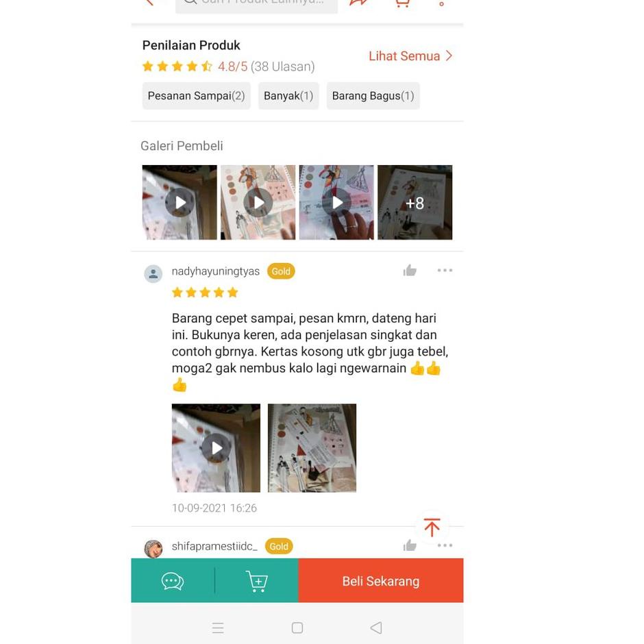
Task: Open review photo of the sketchbook
Action: 312,448
